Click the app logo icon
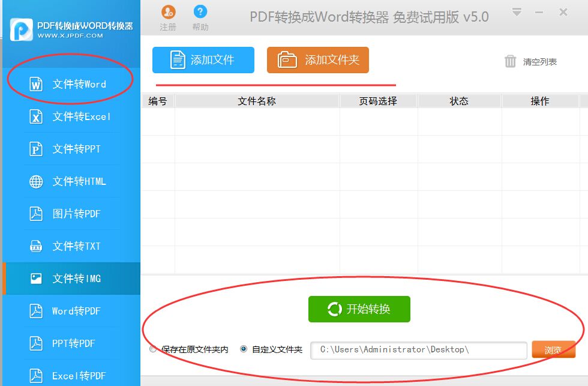The width and height of the screenshot is (588, 386). click(22, 29)
